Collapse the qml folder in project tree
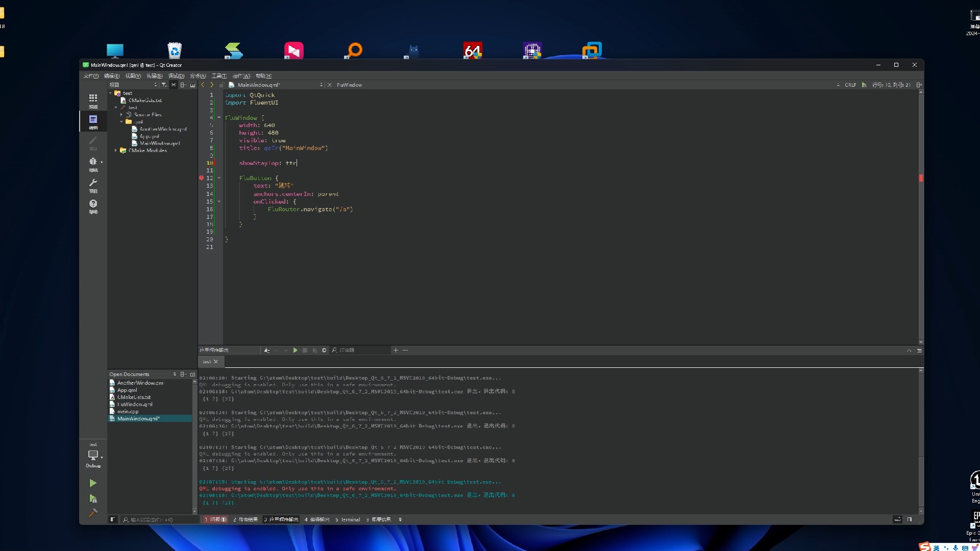 pyautogui.click(x=121, y=122)
